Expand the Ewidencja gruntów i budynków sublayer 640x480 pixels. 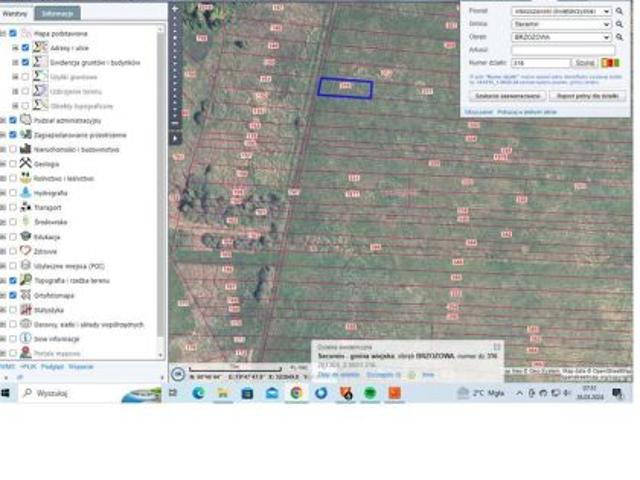click(x=15, y=62)
